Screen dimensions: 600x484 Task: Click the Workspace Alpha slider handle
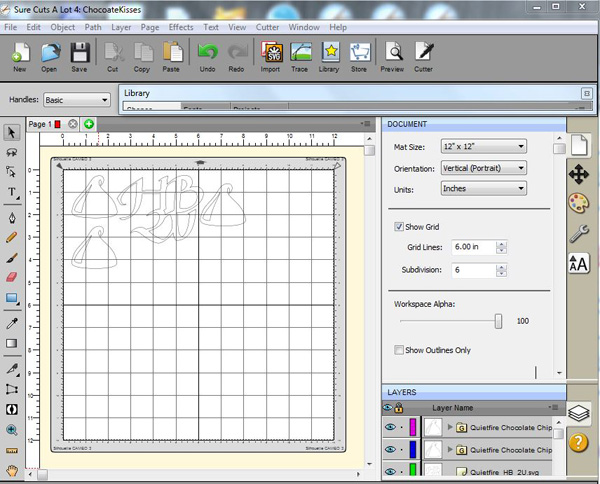[498, 321]
